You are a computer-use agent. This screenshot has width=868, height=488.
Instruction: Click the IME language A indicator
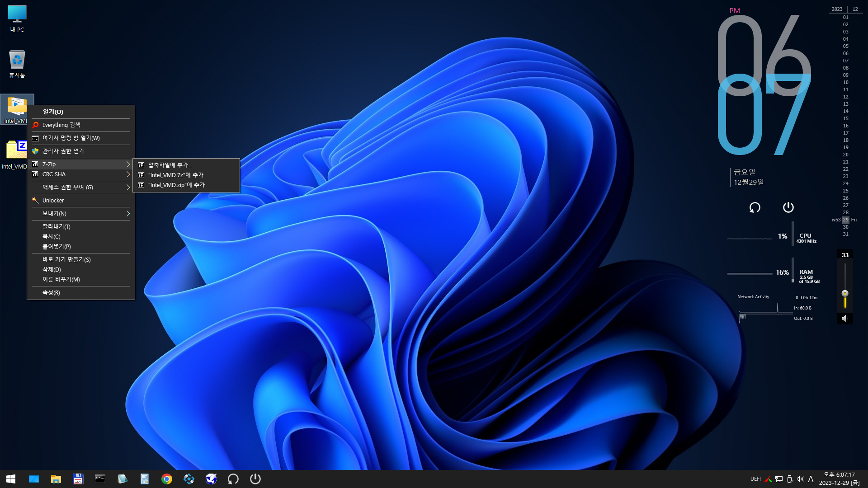tap(811, 479)
